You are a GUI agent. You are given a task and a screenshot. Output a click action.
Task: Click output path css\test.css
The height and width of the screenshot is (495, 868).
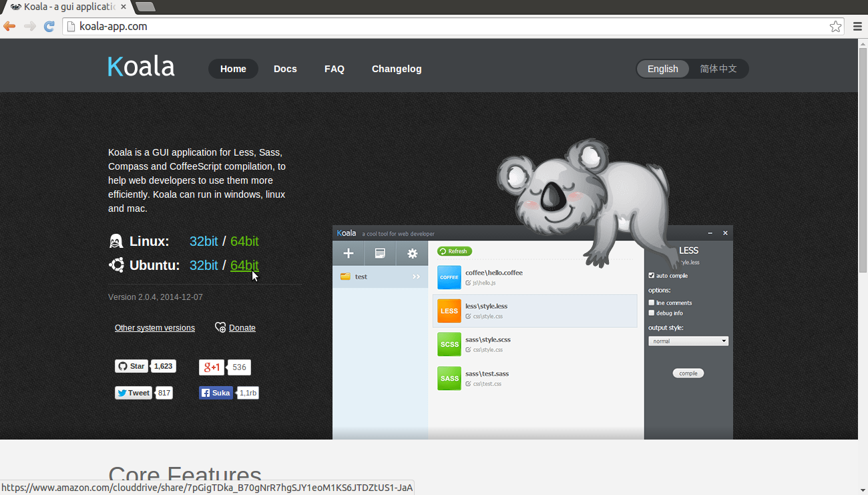tap(487, 384)
